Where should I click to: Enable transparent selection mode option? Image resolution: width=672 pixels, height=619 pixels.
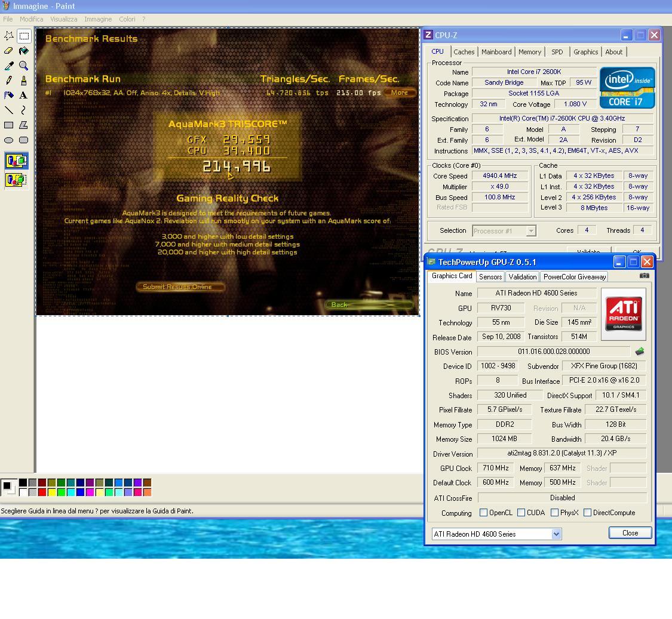pyautogui.click(x=16, y=180)
